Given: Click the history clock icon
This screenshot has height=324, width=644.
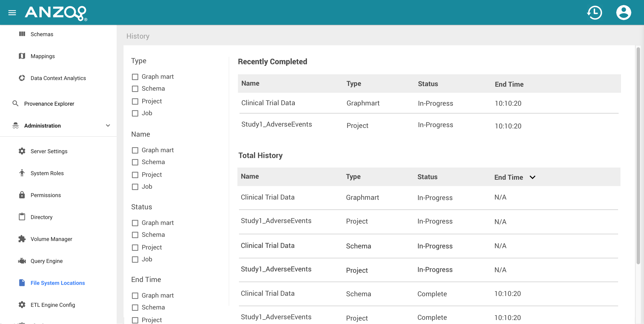Looking at the screenshot, I should pyautogui.click(x=595, y=12).
